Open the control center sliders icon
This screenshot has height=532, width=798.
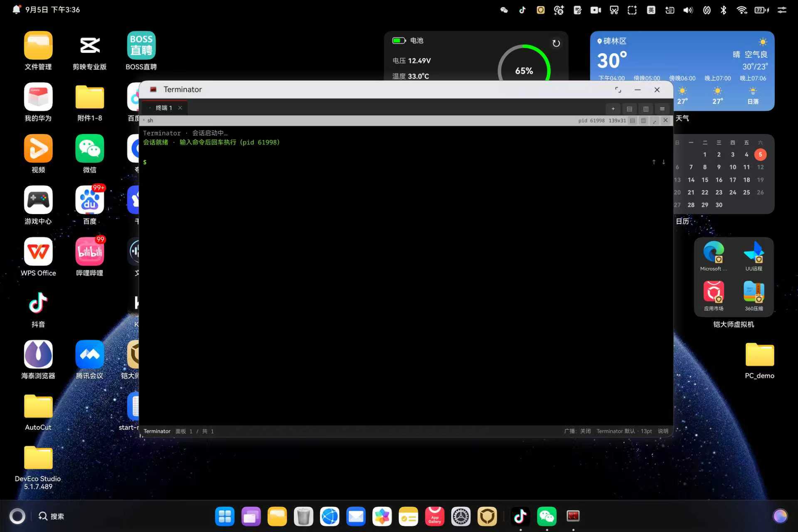782,10
